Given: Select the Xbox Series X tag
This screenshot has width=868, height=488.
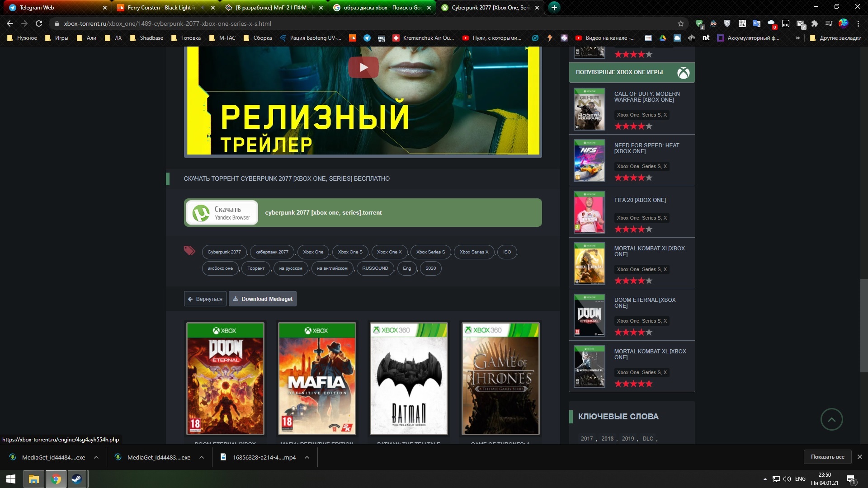Looking at the screenshot, I should 474,252.
